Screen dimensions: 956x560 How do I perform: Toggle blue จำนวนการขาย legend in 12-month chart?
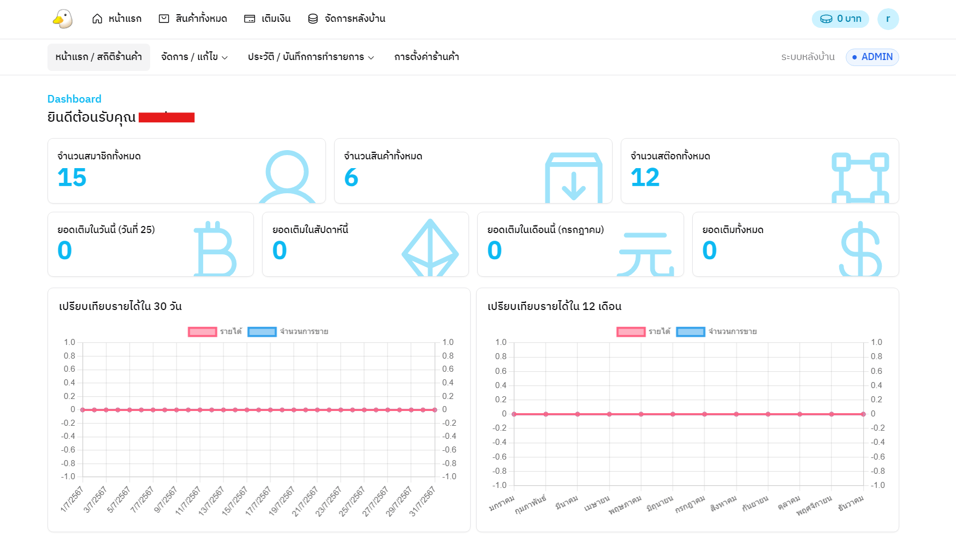coord(716,332)
